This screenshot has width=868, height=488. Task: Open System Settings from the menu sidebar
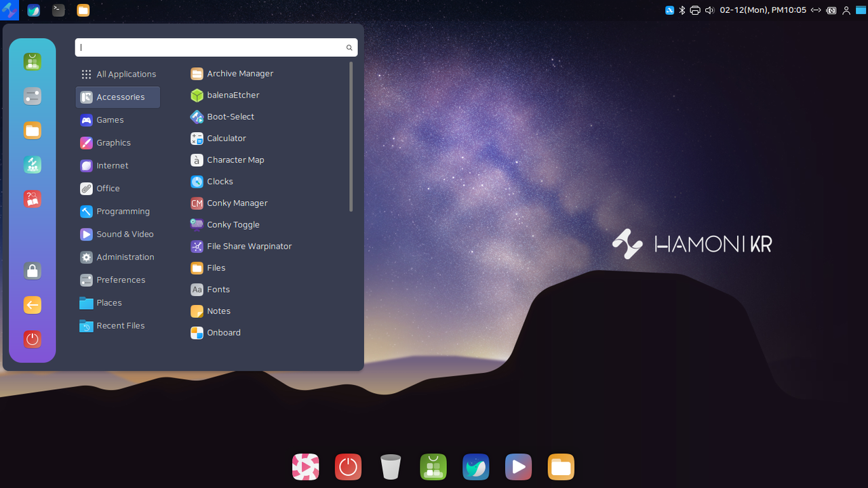(33, 96)
